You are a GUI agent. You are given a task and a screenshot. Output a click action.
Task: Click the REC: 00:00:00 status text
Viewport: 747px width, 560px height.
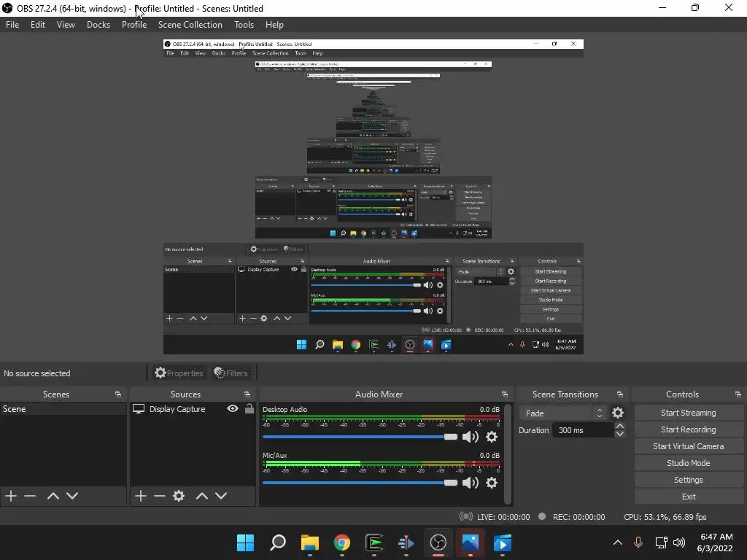point(578,517)
